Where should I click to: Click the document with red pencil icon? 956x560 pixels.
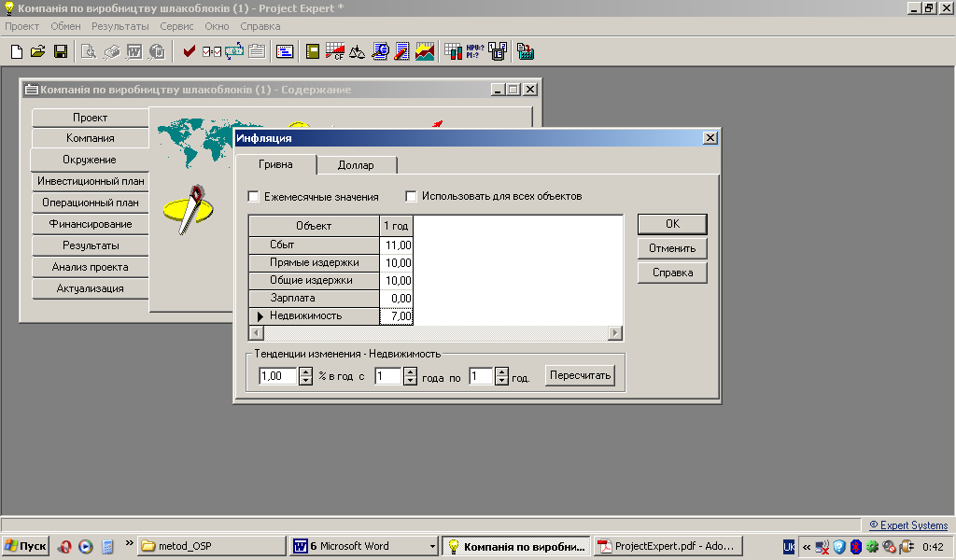click(401, 51)
